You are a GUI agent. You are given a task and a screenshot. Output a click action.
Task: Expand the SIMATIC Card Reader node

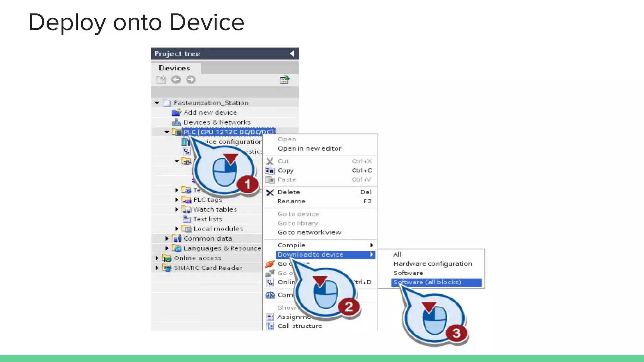[x=157, y=268]
